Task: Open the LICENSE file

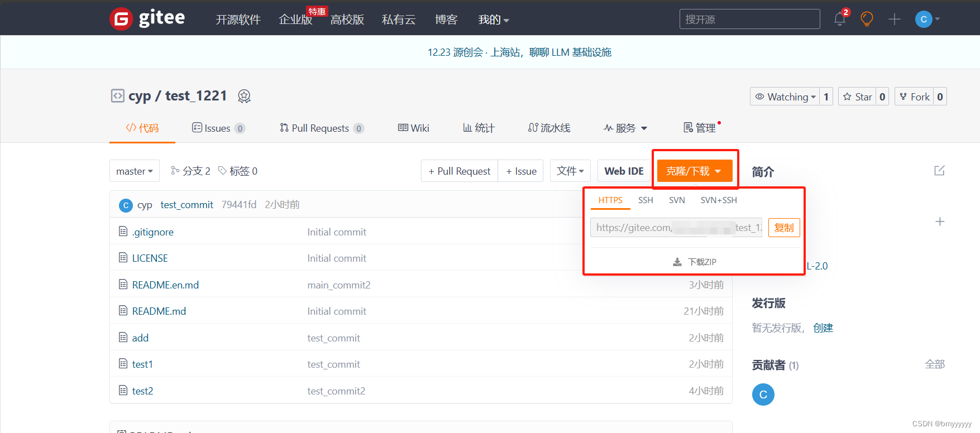Action: 150,258
